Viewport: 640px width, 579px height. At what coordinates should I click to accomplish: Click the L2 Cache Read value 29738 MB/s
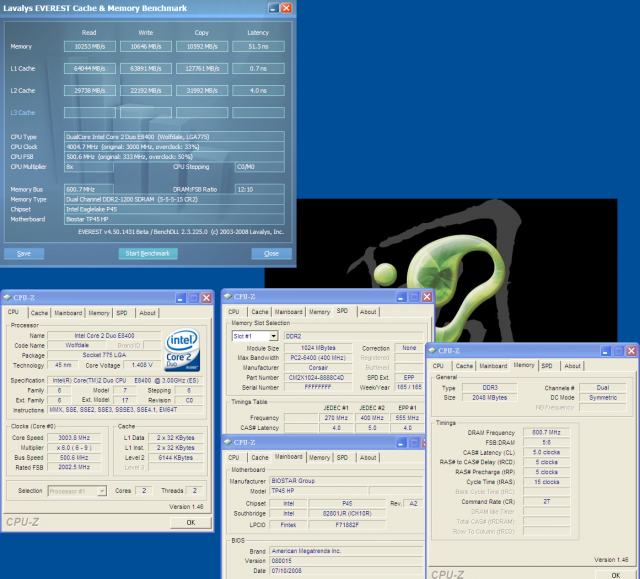pyautogui.click(x=90, y=91)
